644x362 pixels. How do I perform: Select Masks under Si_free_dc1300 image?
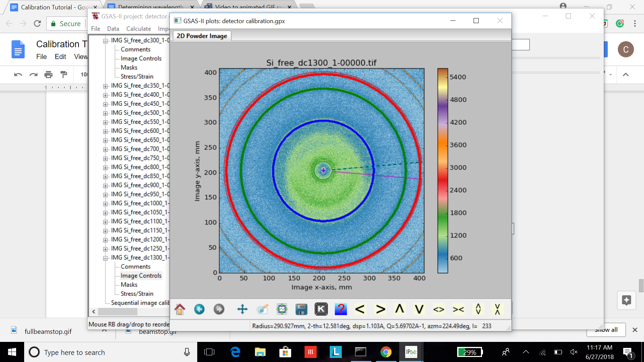(129, 285)
